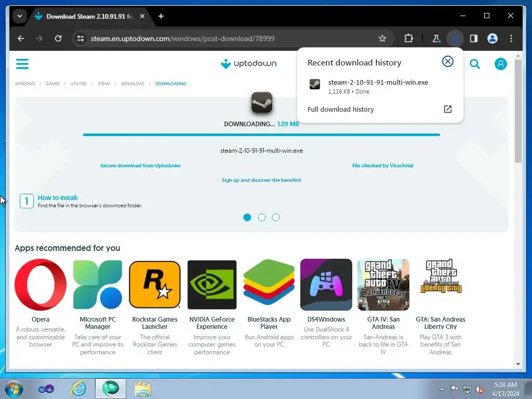Image resolution: width=532 pixels, height=399 pixels.
Task: Show hidden system tray icons
Action: point(442,389)
